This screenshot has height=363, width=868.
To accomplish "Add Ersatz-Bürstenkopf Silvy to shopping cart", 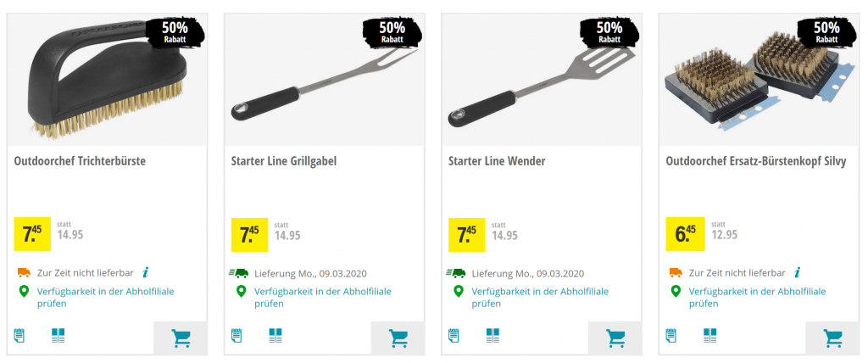I will tap(832, 338).
